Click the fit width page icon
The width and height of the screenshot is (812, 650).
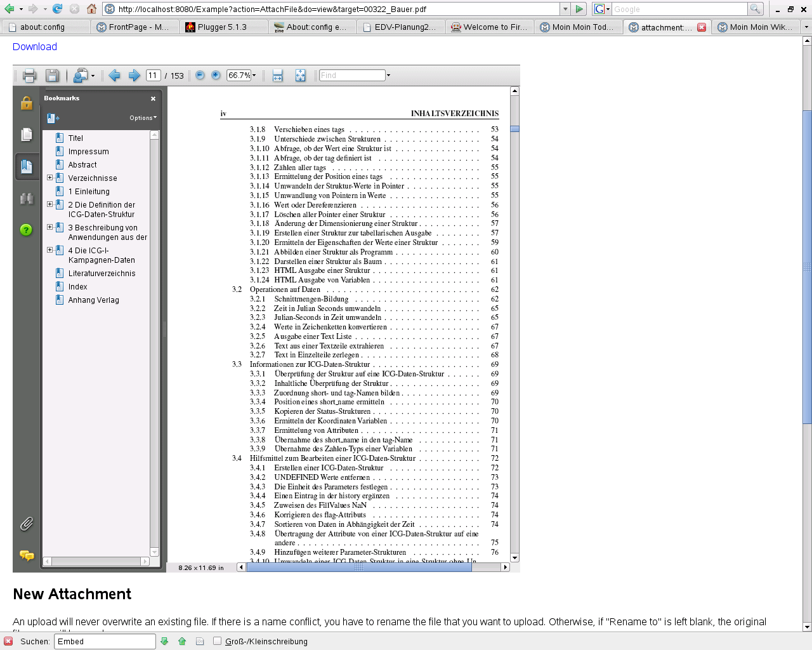coord(277,76)
